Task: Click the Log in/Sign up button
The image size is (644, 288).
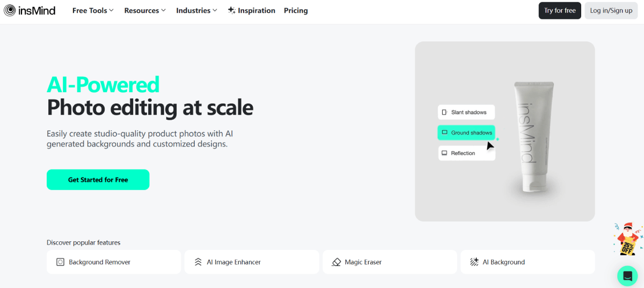Action: tap(611, 11)
